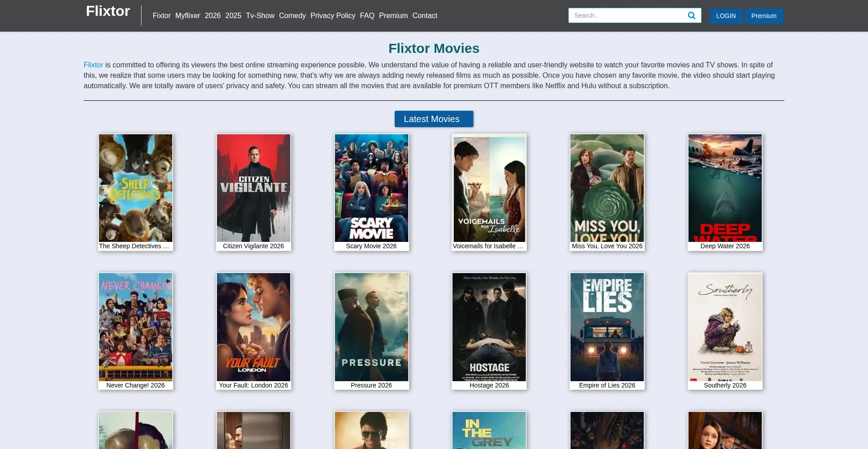Image resolution: width=868 pixels, height=449 pixels.
Task: Open the Empire of Lies poster
Action: 607,327
